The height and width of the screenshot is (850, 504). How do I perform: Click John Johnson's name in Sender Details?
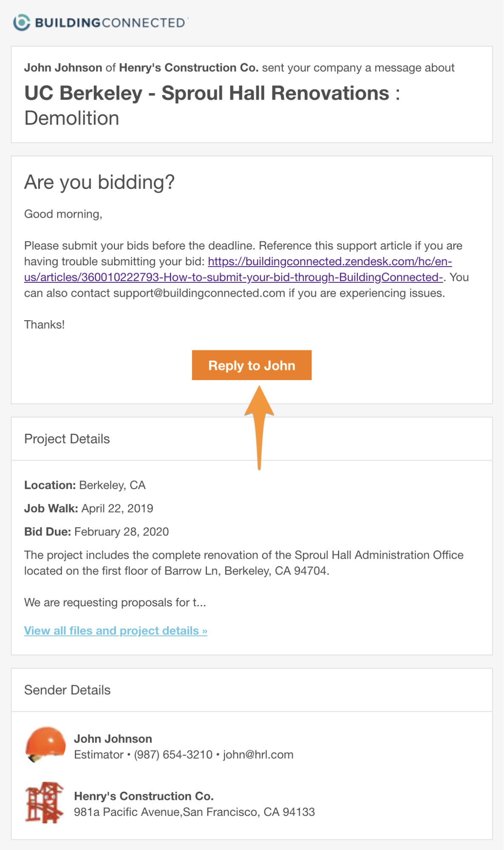[113, 739]
